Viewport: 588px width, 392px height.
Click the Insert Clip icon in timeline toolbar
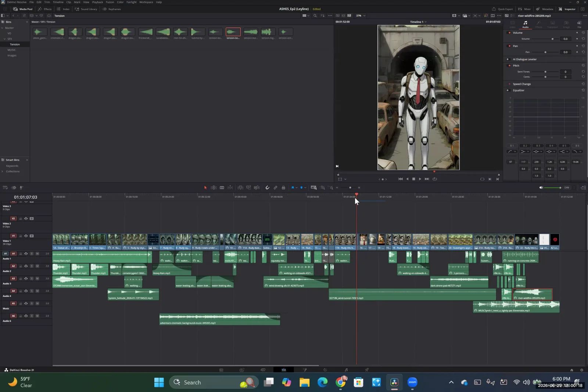click(x=240, y=187)
